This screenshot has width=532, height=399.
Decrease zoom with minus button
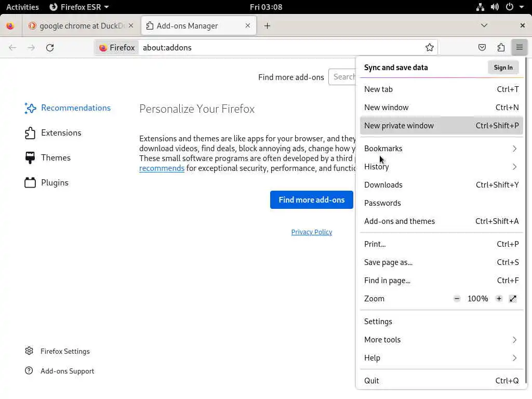pos(457,299)
